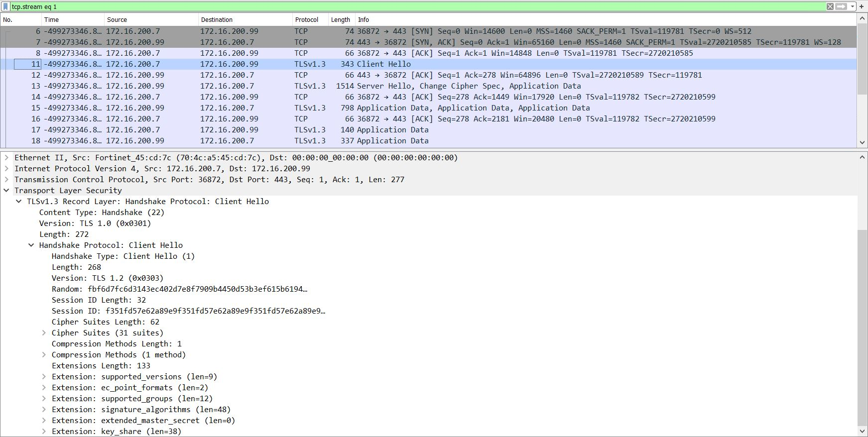Clear the display filter with the X icon
Viewport: 868px width, 437px height.
pos(830,6)
